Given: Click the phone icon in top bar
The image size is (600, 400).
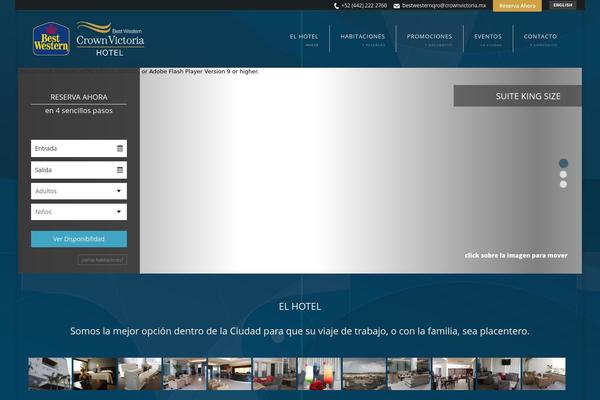Looking at the screenshot, I should click(336, 6).
